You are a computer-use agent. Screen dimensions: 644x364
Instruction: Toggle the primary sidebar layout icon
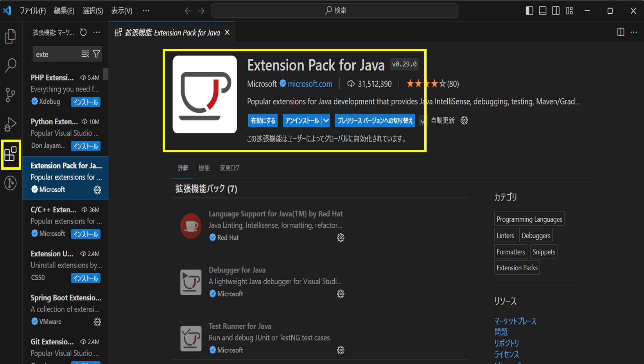pos(529,11)
